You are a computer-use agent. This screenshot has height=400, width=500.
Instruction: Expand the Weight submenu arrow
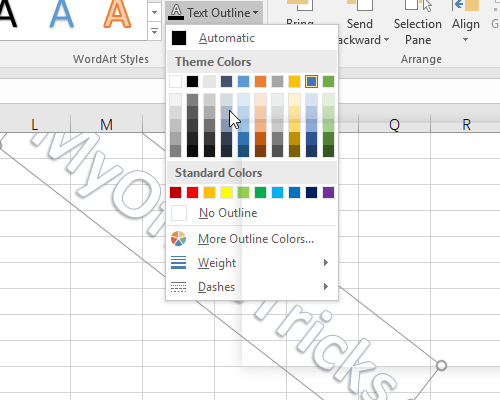[326, 263]
